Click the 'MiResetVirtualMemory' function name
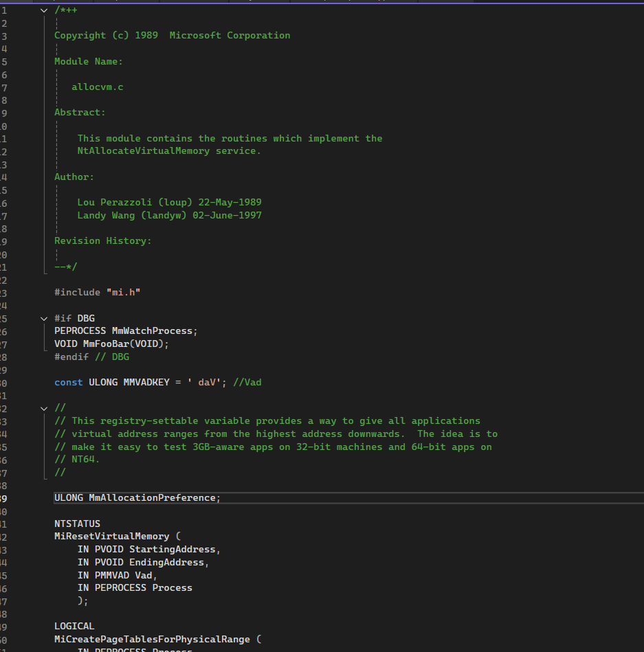 112,537
